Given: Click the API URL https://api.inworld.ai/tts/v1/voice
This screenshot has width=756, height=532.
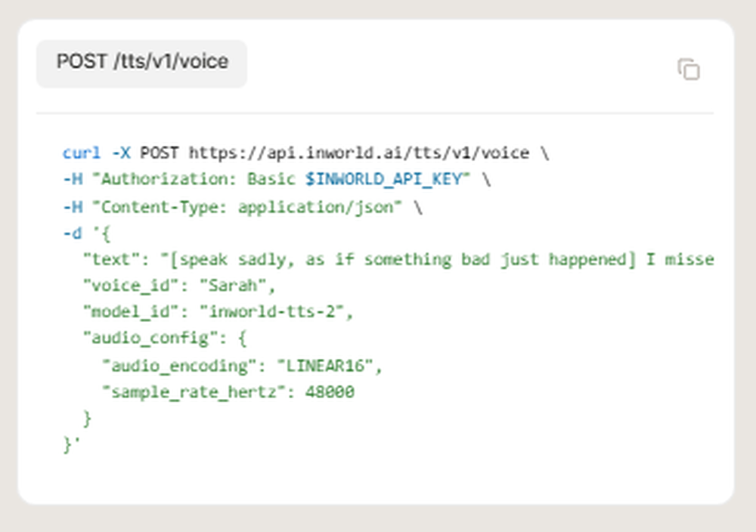Looking at the screenshot, I should click(x=358, y=153).
